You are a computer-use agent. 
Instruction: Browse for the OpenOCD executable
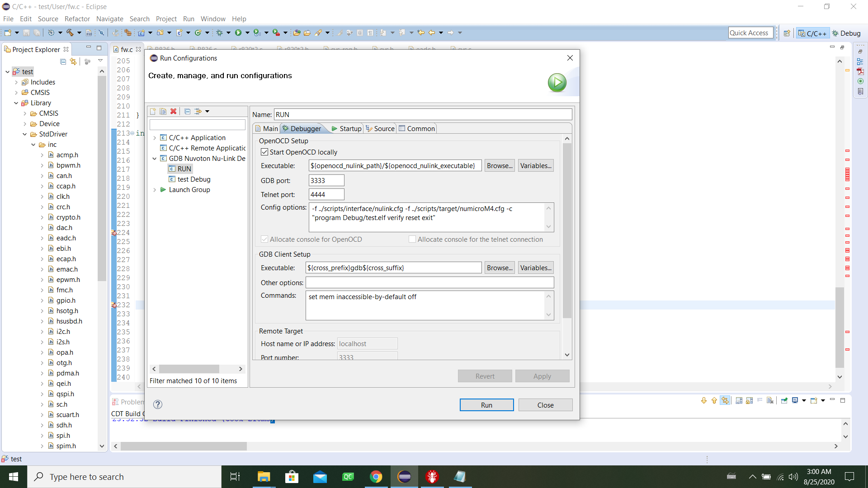click(x=499, y=165)
